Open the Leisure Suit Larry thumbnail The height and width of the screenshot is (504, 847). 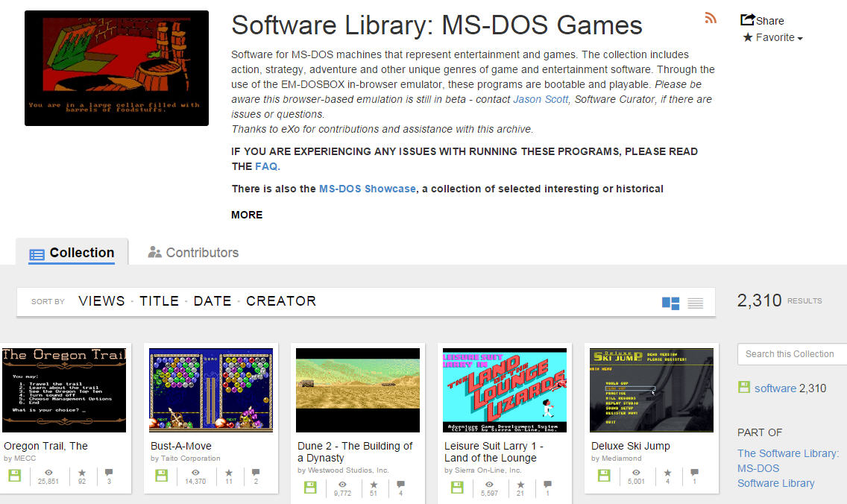505,390
